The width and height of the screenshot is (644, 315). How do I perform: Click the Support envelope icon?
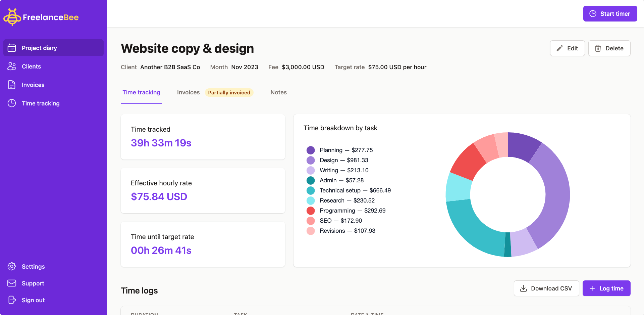[12, 283]
